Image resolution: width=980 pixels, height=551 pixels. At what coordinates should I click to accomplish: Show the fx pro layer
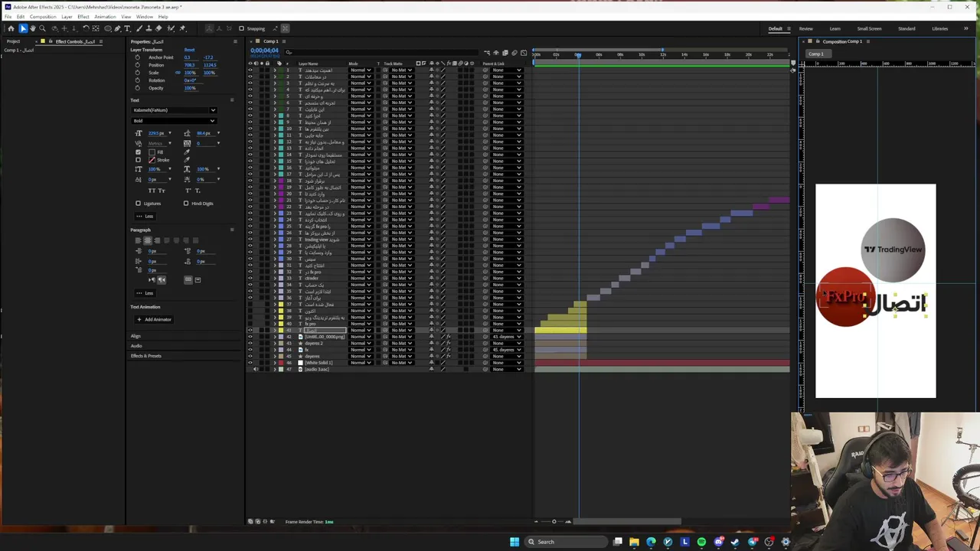coord(250,324)
